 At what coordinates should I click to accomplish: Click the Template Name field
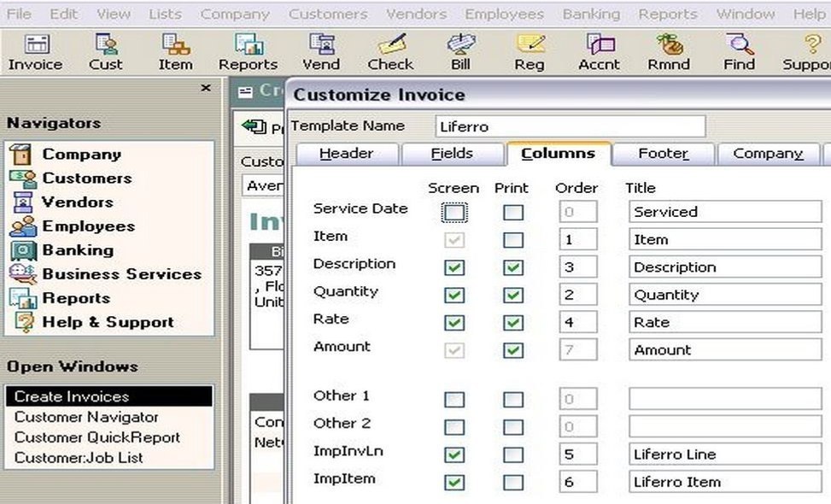click(x=568, y=126)
